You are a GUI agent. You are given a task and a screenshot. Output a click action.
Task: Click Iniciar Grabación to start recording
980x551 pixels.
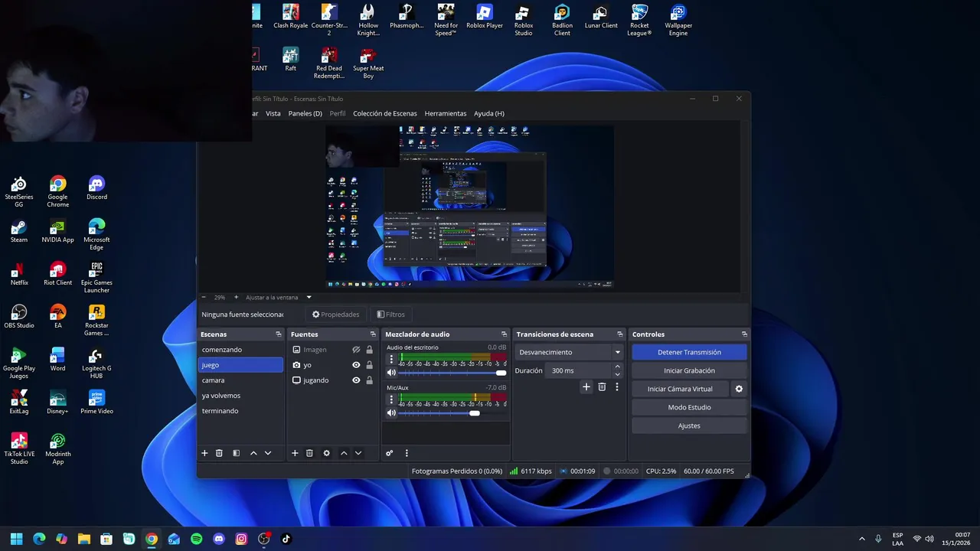pyautogui.click(x=689, y=370)
